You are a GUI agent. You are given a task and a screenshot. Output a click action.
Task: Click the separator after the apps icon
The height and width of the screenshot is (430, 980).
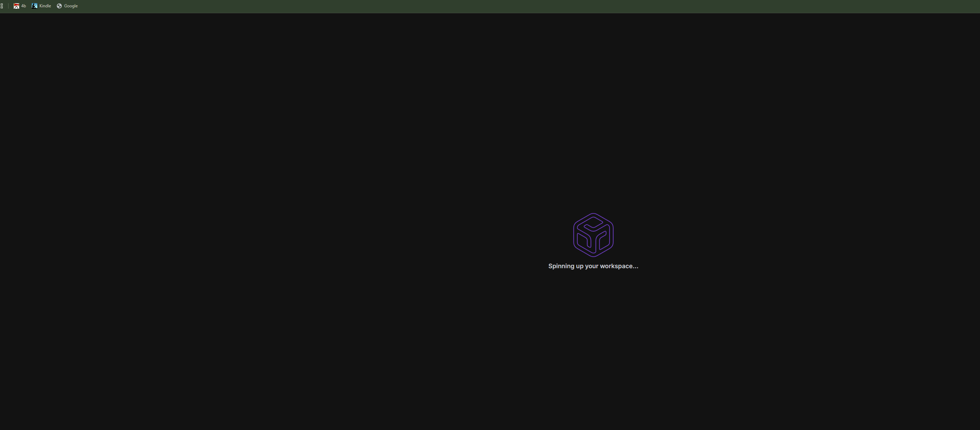tap(8, 6)
